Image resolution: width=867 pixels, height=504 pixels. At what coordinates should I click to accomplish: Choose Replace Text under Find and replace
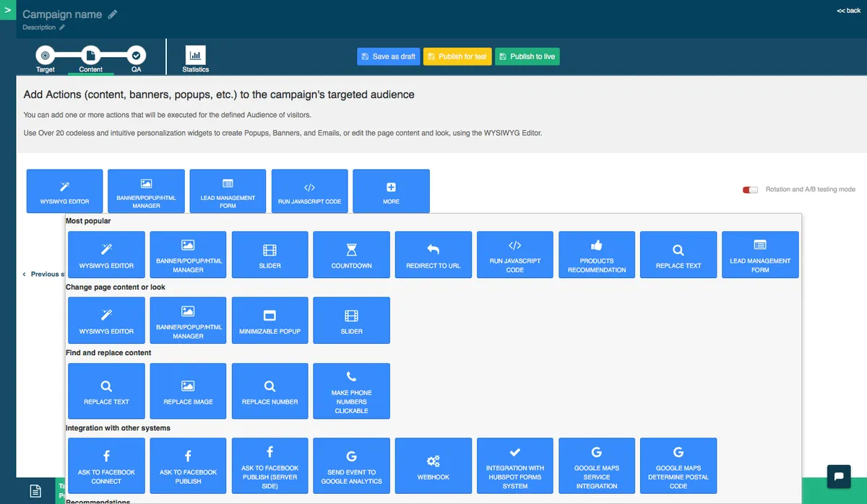pos(106,391)
